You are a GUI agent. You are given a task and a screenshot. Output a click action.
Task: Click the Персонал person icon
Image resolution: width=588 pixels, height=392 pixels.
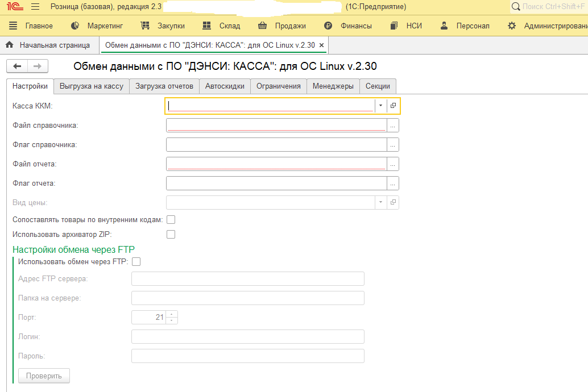pos(444,26)
